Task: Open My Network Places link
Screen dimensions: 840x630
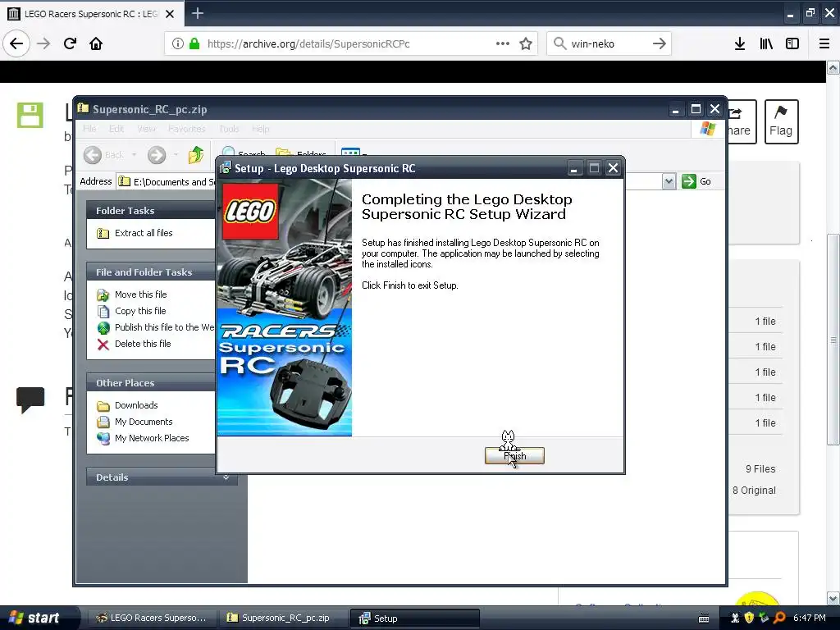Action: [152, 438]
